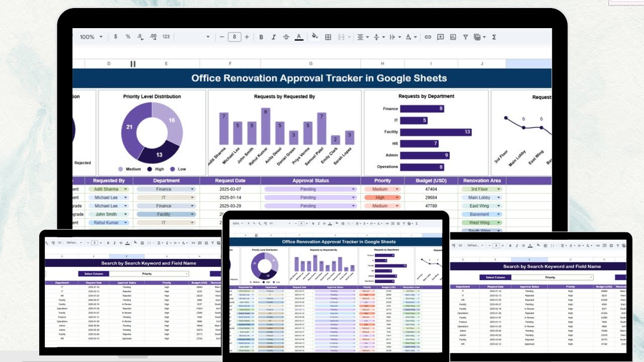Viewport: 644px width, 362px height.
Task: Click the Office Renovation Approval Tracker title on laptop
Action: (319, 78)
